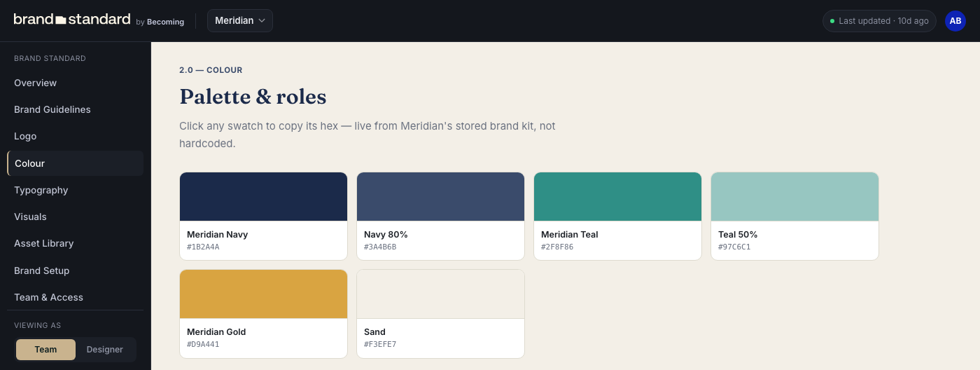Open Brand Guidelines section

[75, 109]
